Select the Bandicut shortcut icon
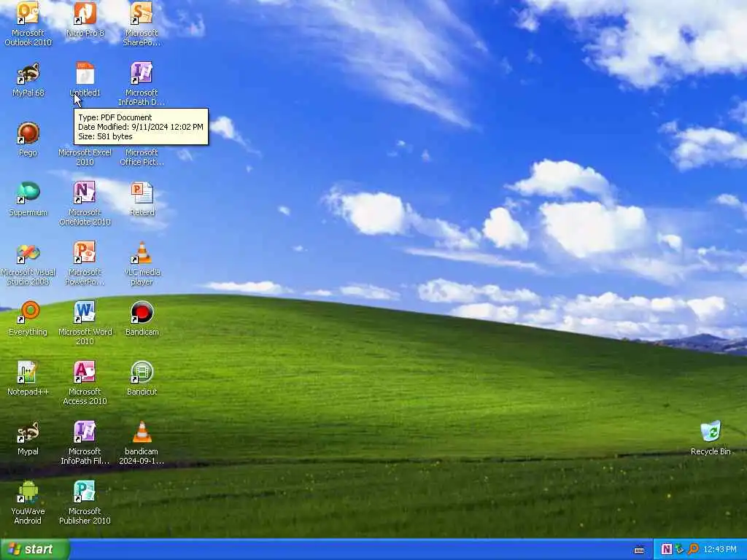 click(x=142, y=373)
